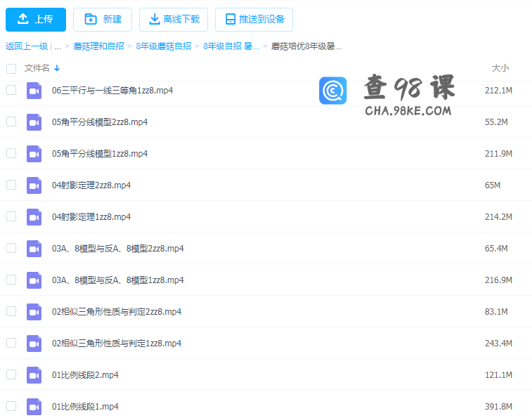Image resolution: width=532 pixels, height=418 pixels.
Task: Create a new folder with 新建
Action: tap(103, 20)
